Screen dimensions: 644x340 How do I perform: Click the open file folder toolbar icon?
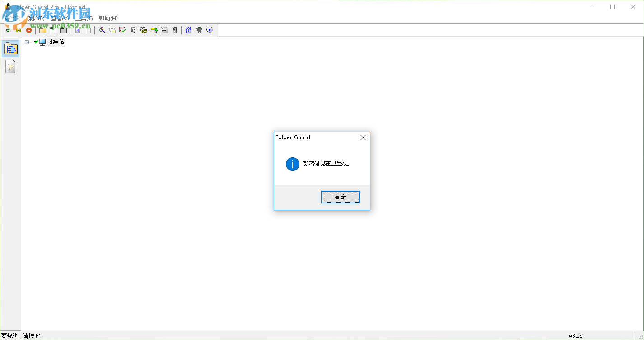pos(42,30)
